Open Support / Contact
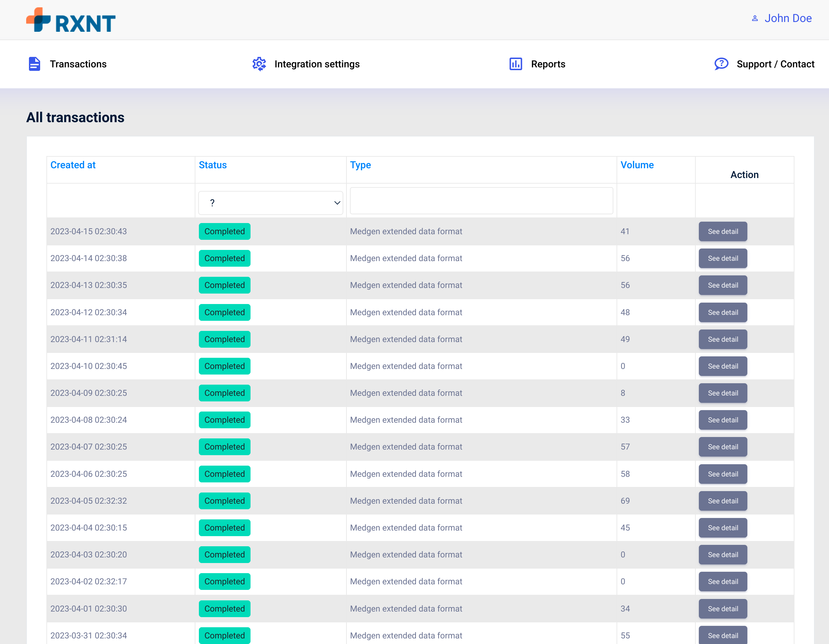Image resolution: width=829 pixels, height=644 pixels. coord(776,64)
